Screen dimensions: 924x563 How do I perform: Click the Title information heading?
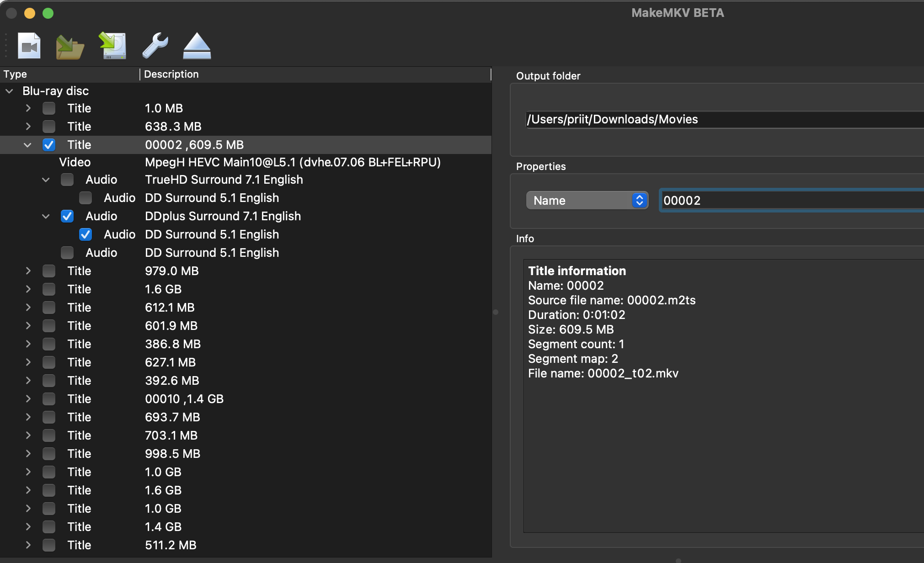pos(577,271)
